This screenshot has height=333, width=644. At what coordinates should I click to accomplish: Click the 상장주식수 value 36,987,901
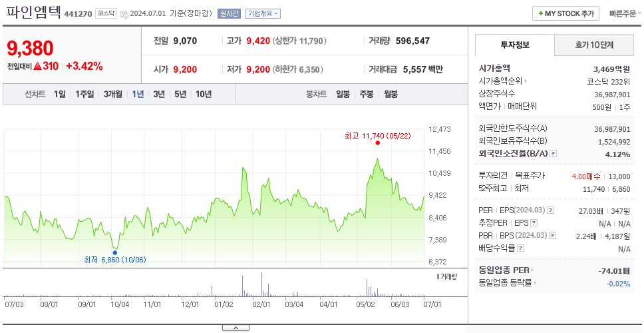[x=612, y=94]
